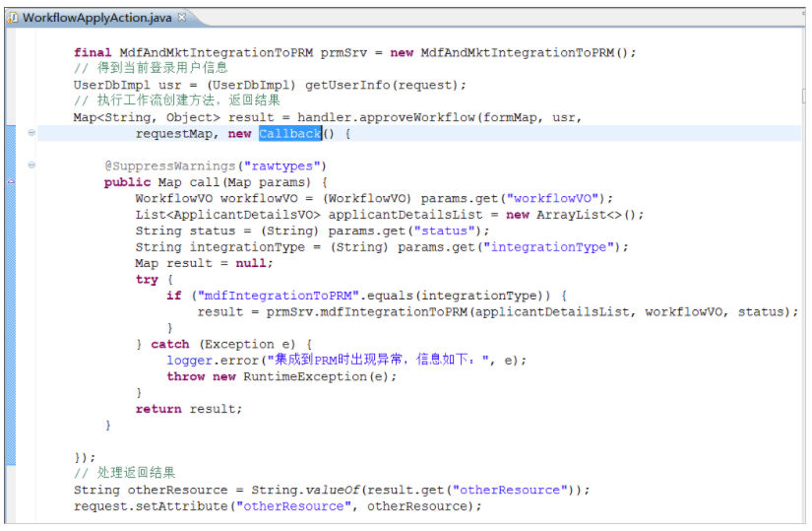The height and width of the screenshot is (531, 812).
Task: Close the WorkflowApplyAction.java tab
Action: coord(182,17)
